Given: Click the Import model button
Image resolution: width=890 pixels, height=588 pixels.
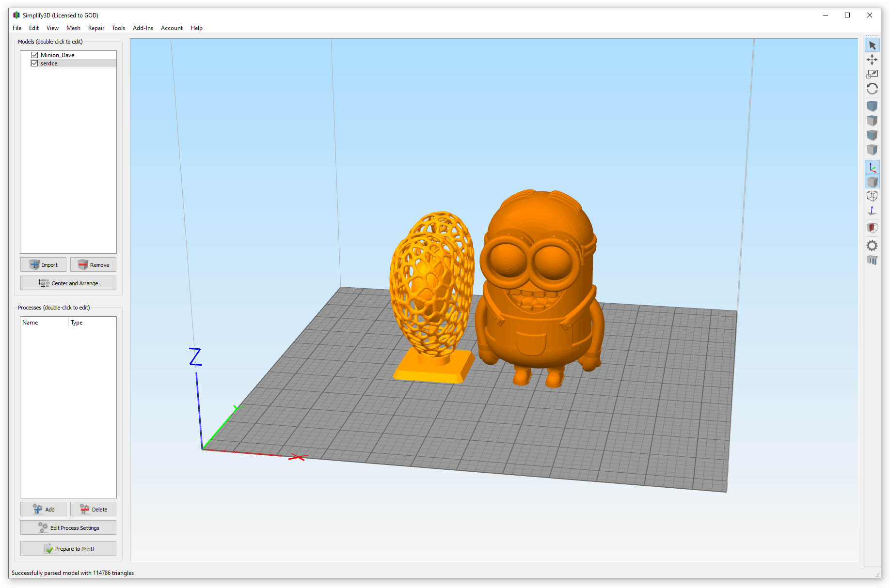Looking at the screenshot, I should click(x=44, y=265).
